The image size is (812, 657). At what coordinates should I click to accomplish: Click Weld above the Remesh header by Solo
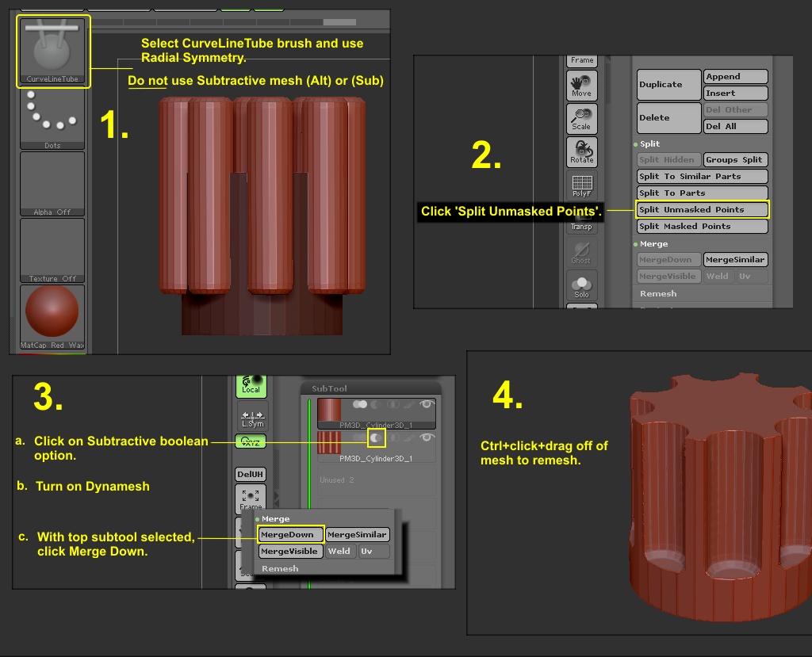point(718,276)
